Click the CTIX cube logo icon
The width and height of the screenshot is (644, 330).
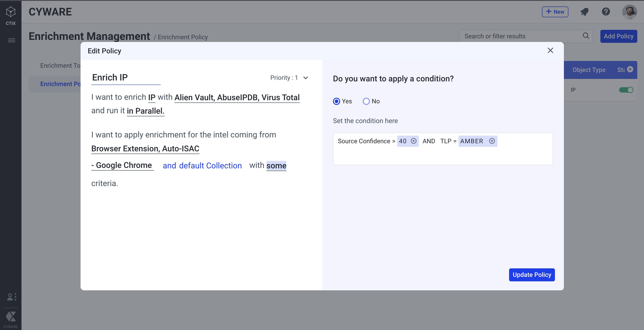point(11,12)
